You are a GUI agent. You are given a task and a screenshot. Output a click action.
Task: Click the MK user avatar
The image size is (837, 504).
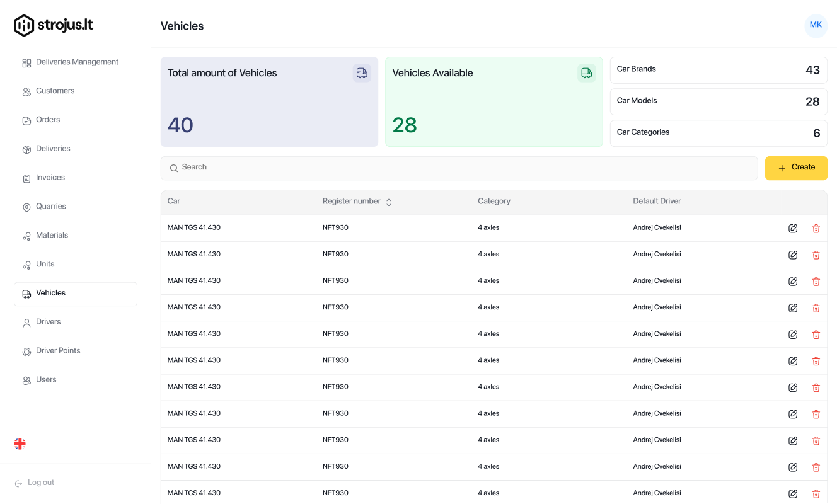pos(816,25)
